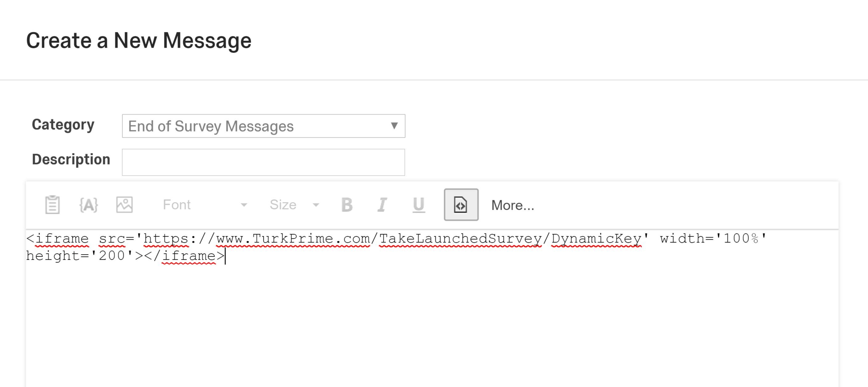Click the Description input field
This screenshot has height=387, width=868.
[263, 162]
